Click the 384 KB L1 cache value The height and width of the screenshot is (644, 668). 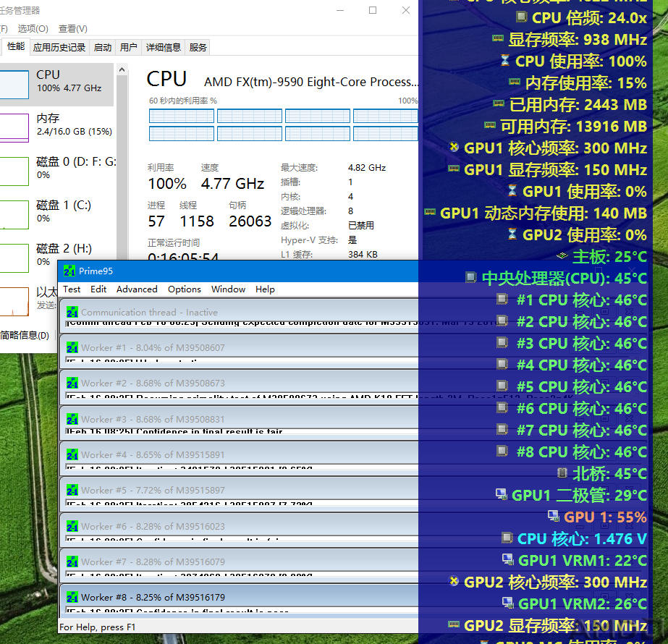363,254
